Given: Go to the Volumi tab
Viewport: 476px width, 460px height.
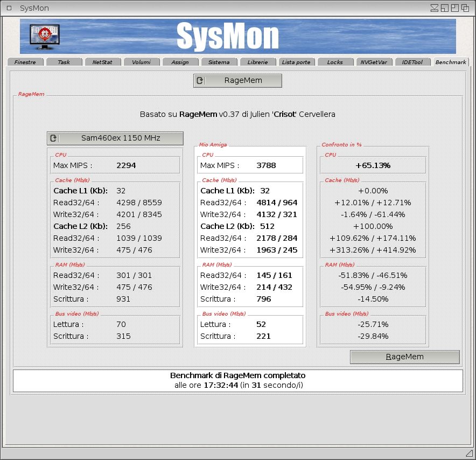Looking at the screenshot, I should (x=141, y=62).
